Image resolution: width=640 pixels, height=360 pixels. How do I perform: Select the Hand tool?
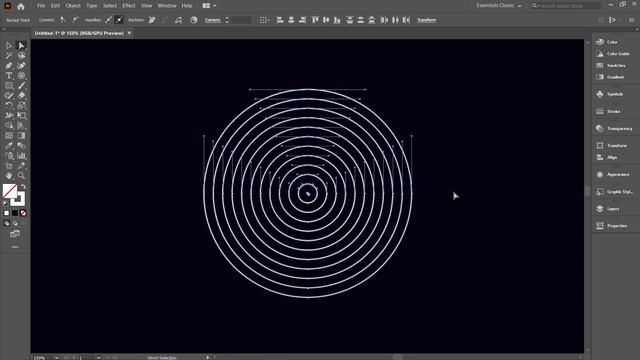9,176
